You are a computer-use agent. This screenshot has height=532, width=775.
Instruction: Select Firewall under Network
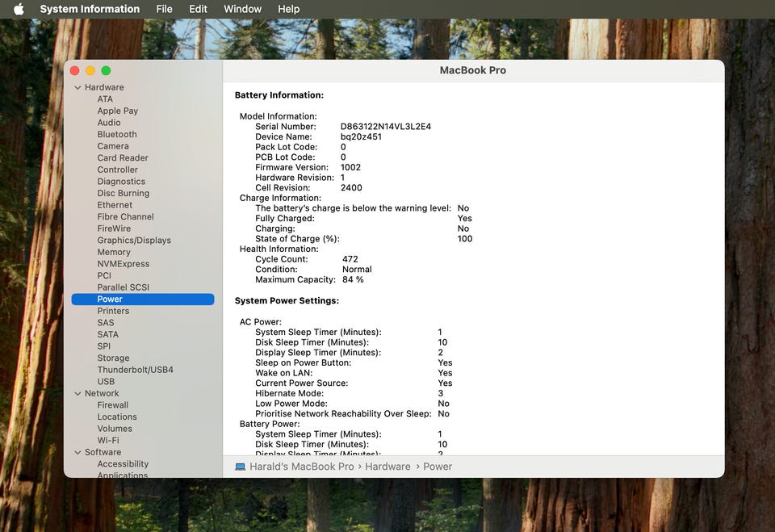pyautogui.click(x=113, y=405)
